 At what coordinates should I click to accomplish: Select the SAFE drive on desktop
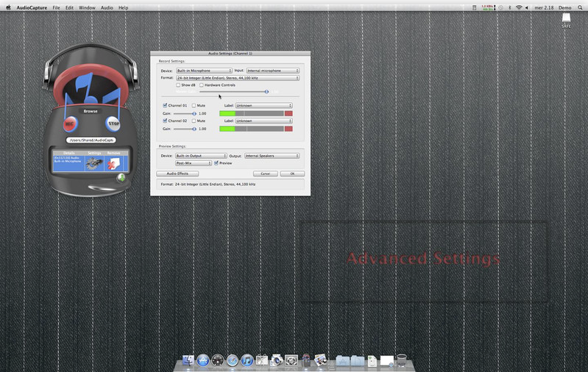[566, 20]
